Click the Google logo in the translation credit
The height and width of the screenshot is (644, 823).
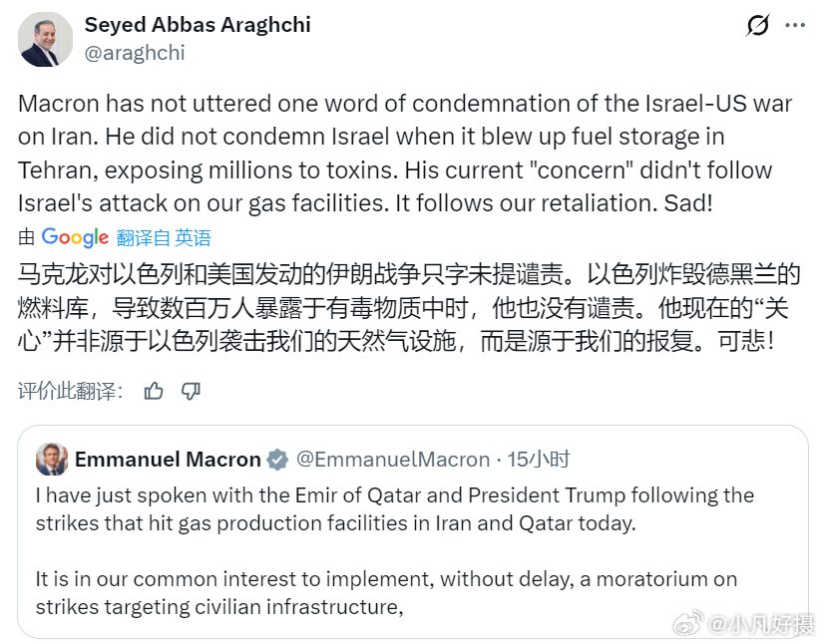tap(75, 237)
